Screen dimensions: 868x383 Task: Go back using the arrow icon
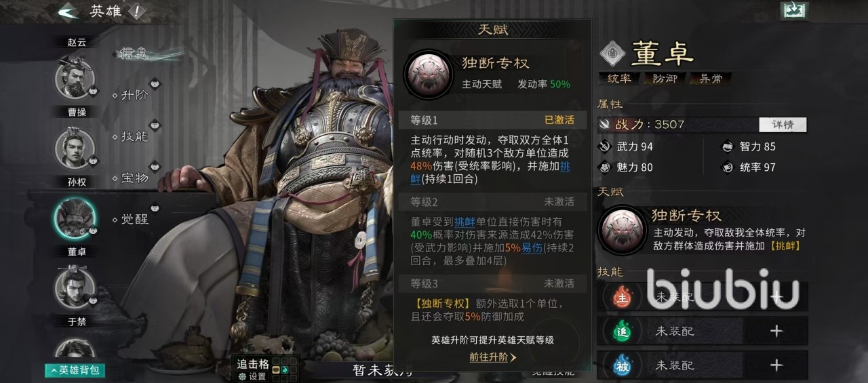(68, 11)
